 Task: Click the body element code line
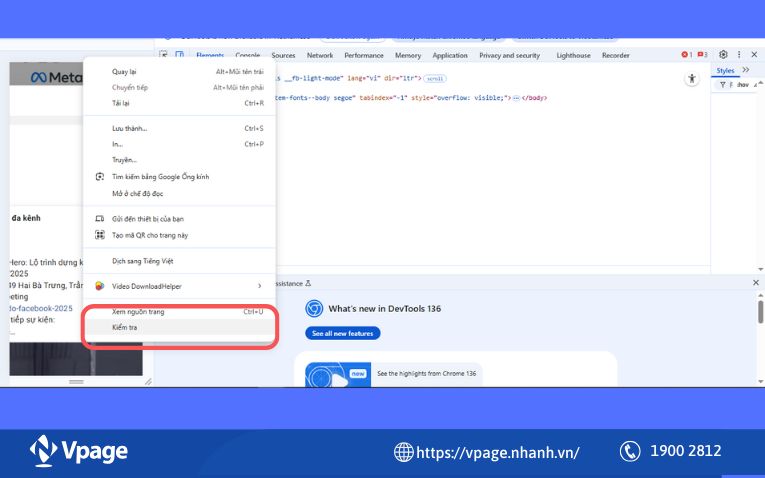(x=411, y=98)
